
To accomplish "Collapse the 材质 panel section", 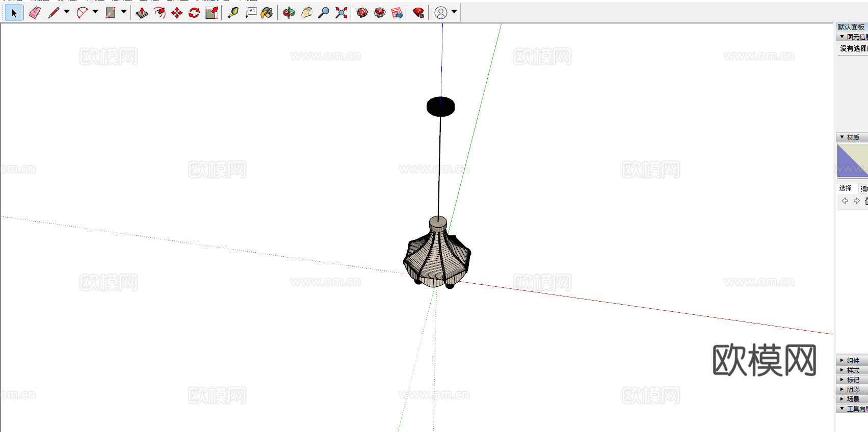I will pos(852,138).
